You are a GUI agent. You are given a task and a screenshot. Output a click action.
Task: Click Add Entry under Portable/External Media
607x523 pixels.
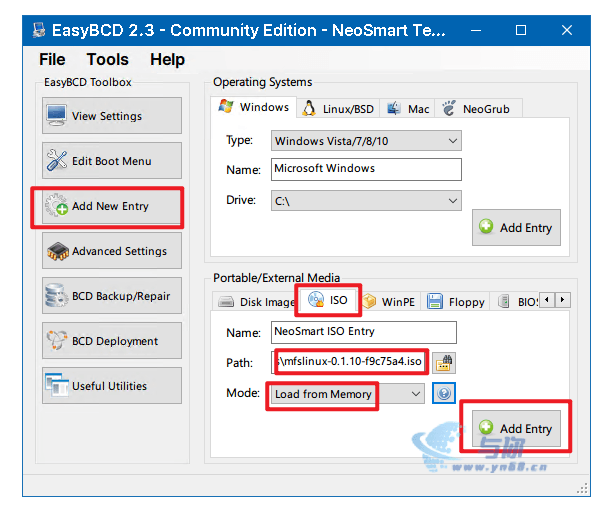(516, 429)
